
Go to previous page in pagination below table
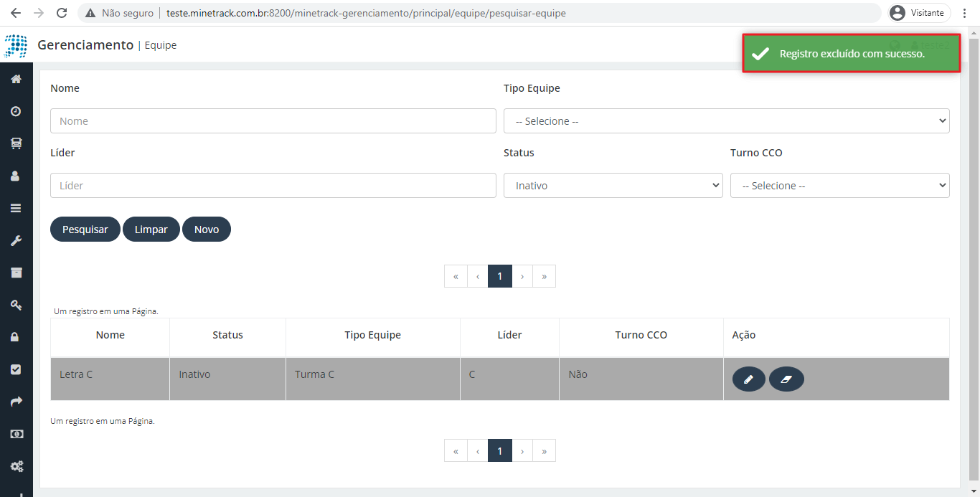(x=478, y=450)
